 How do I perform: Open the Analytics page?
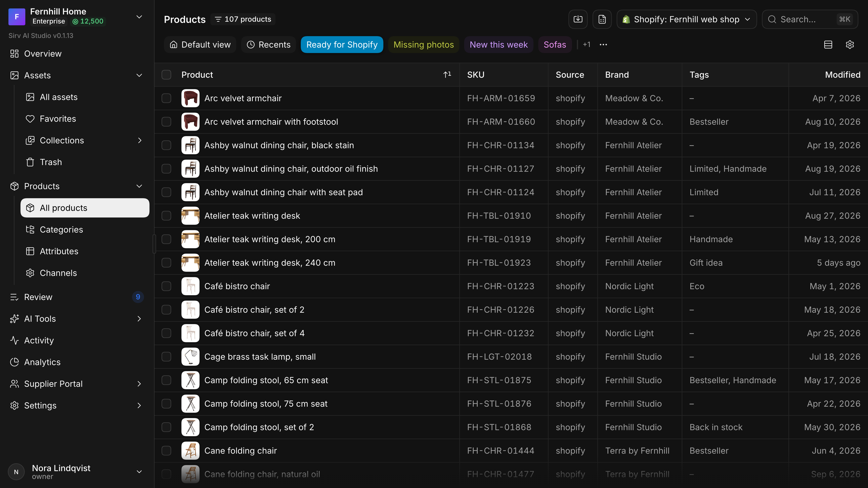(77, 362)
